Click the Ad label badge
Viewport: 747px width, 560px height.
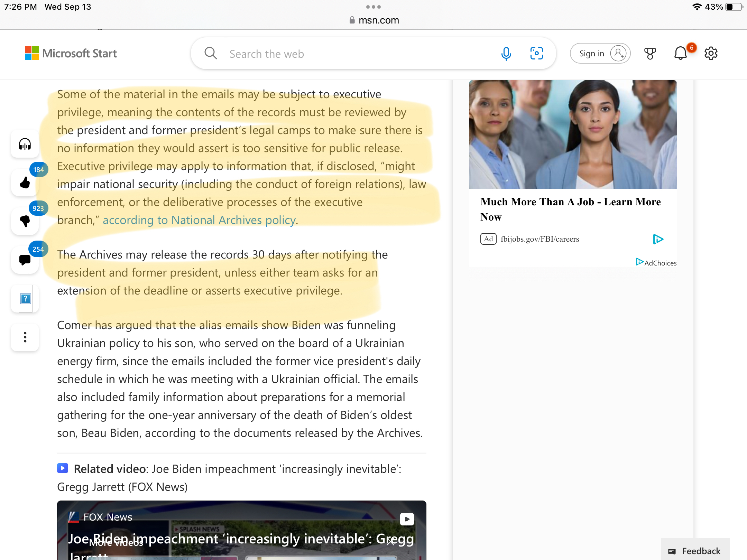488,239
